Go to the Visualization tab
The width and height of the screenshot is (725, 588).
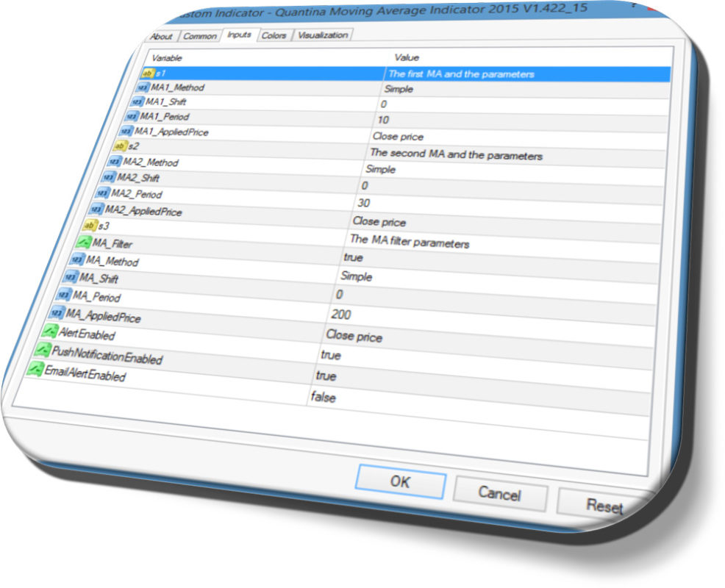pyautogui.click(x=323, y=35)
